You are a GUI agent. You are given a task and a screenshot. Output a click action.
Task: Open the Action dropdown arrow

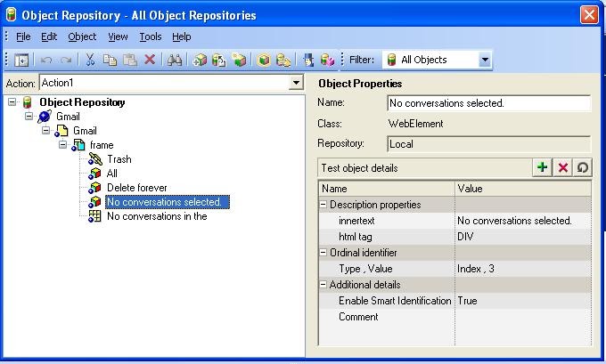296,83
